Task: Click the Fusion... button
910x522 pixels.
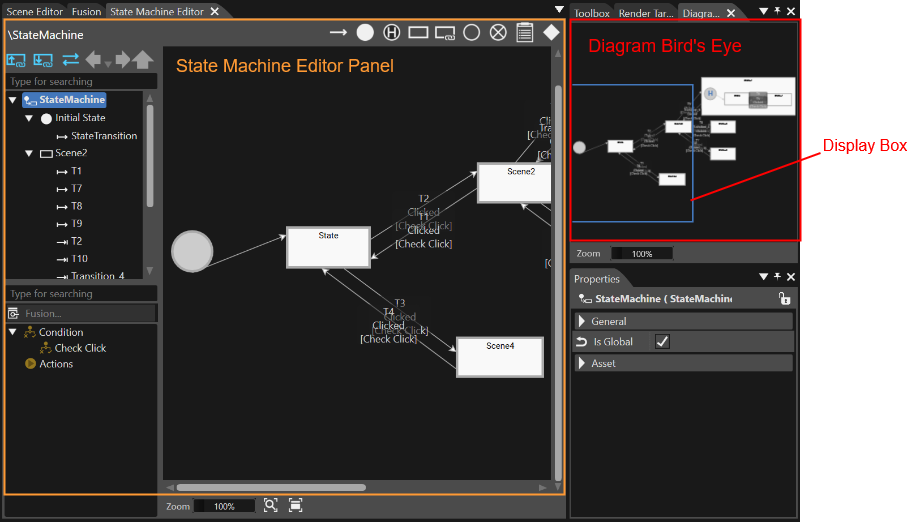Action: tap(81, 314)
